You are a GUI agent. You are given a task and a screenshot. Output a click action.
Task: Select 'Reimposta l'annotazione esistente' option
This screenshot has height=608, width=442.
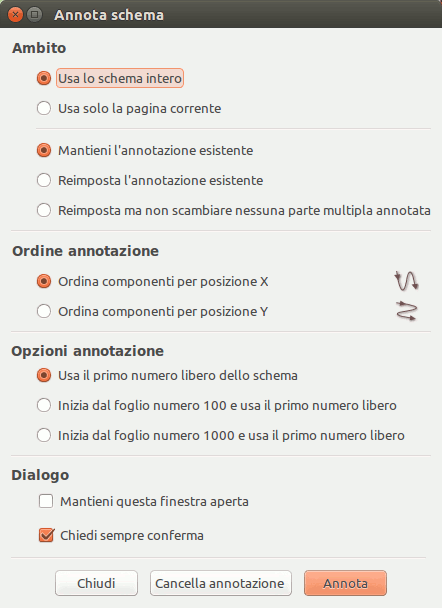(x=44, y=180)
